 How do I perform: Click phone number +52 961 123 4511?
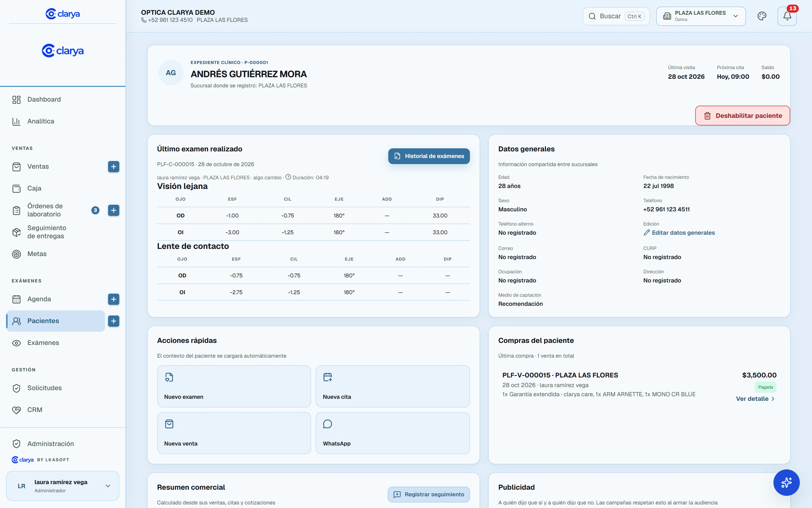666,209
